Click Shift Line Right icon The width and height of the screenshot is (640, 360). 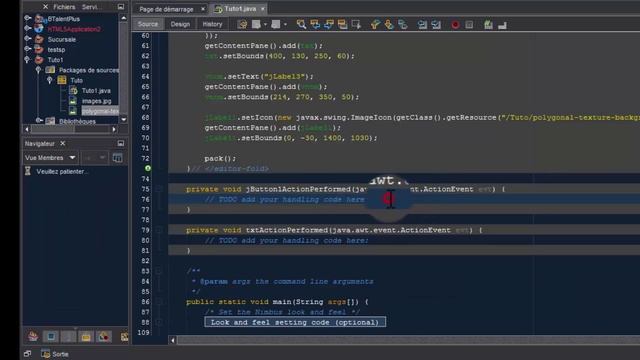pos(436,24)
